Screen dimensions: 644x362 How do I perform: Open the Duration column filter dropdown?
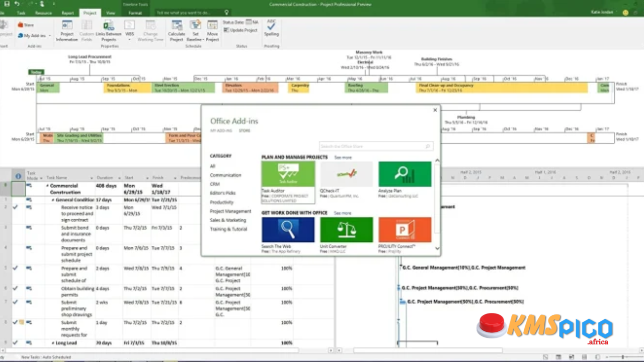[x=119, y=178]
